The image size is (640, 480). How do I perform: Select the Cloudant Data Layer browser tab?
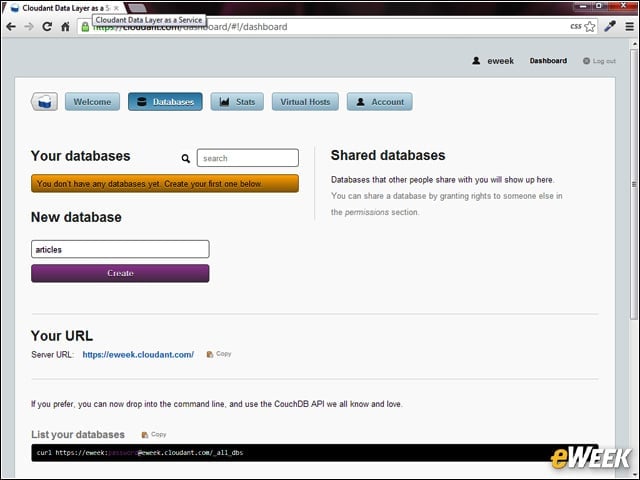point(65,8)
